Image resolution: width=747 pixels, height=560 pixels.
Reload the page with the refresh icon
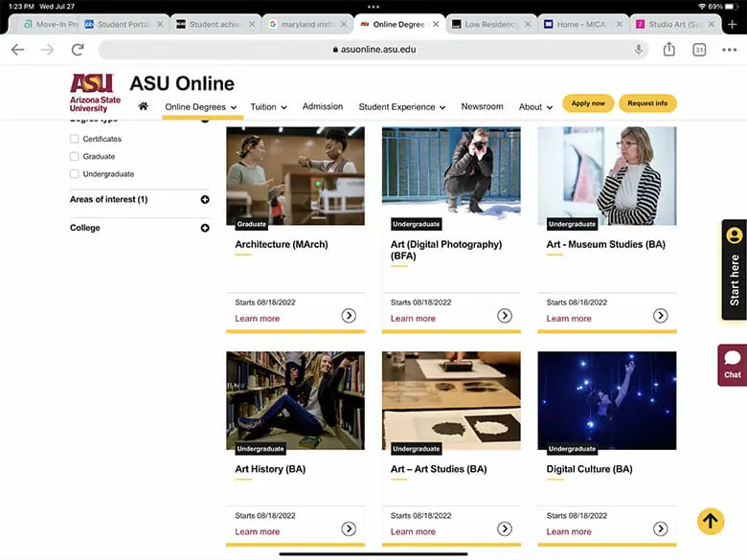click(78, 50)
